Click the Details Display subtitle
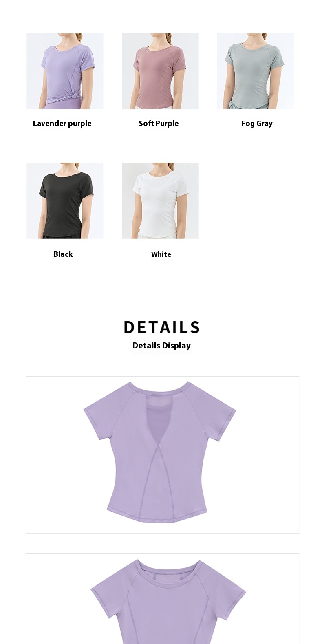322x644 pixels. coord(161,346)
